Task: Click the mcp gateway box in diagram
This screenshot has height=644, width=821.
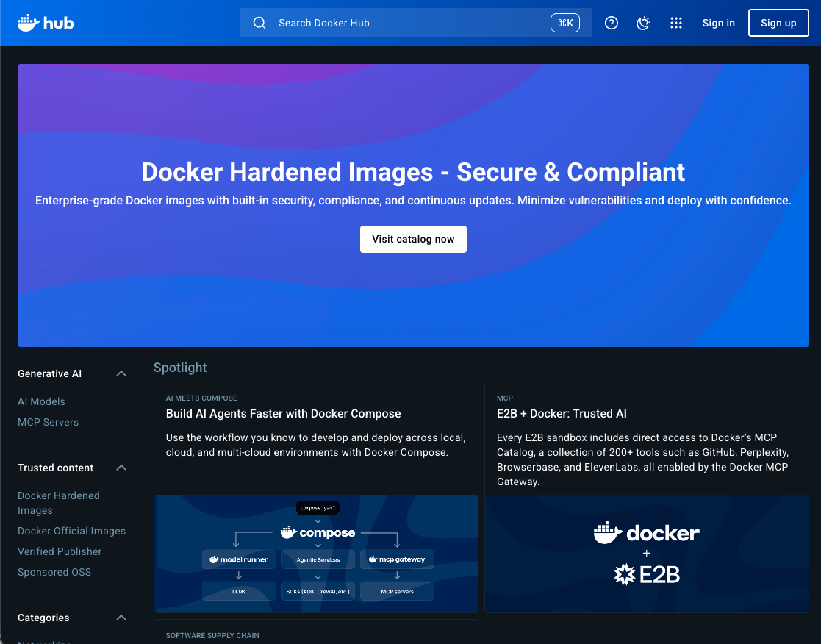Action: click(397, 559)
